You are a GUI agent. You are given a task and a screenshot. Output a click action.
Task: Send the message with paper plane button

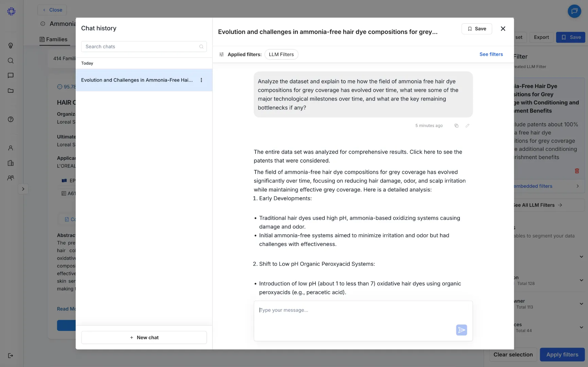[461, 330]
